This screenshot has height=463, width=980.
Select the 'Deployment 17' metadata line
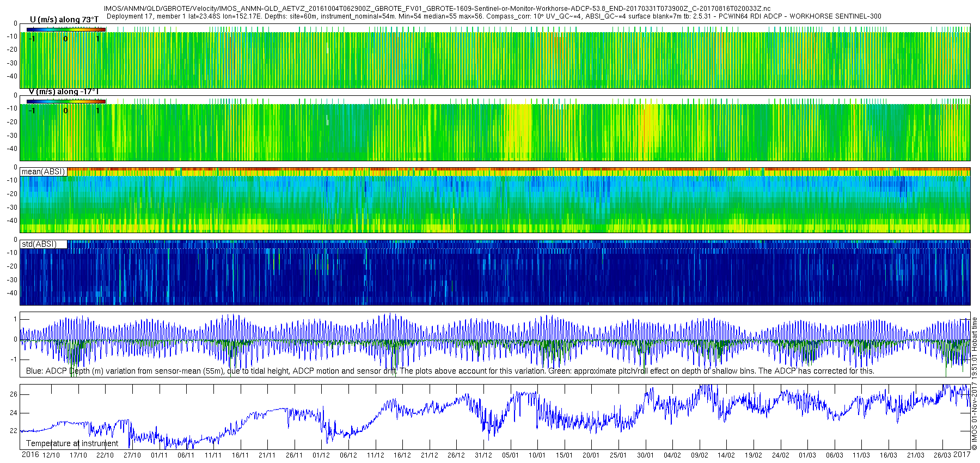(x=494, y=16)
